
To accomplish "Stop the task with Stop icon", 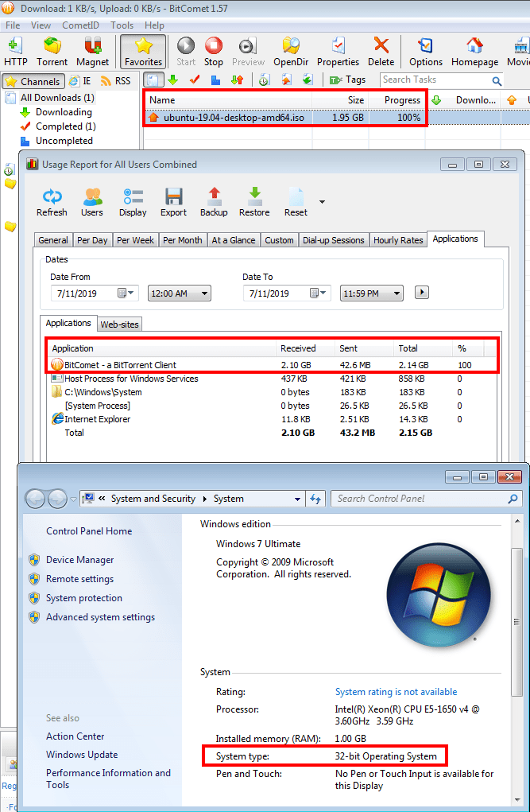I will pyautogui.click(x=213, y=51).
